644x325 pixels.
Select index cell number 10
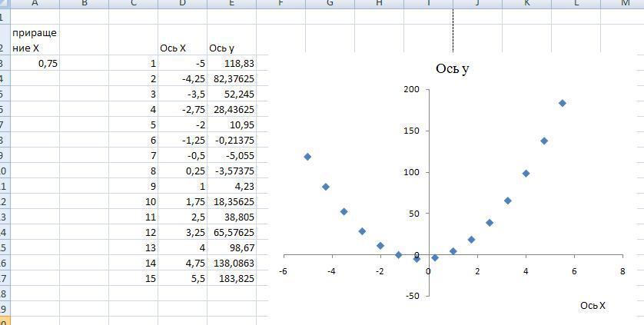coord(133,202)
